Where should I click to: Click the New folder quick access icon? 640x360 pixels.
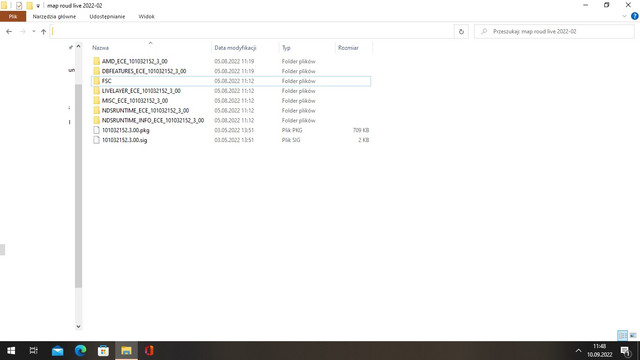pyautogui.click(x=29, y=6)
